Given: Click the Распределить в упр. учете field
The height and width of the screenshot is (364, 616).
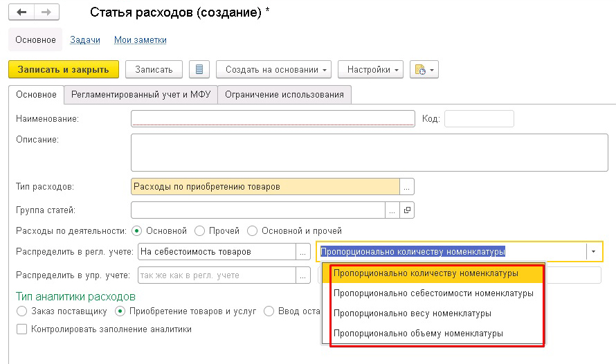Looking at the screenshot, I should (x=217, y=275).
